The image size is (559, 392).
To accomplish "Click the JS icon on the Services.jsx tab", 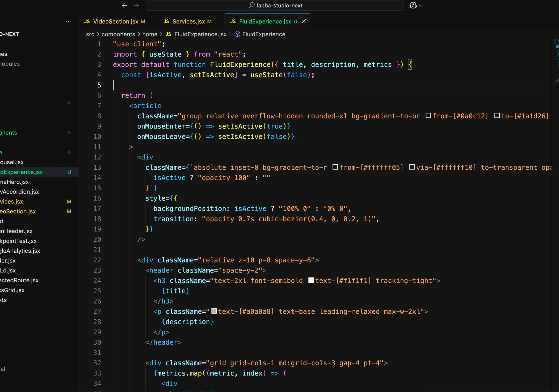I will click(x=167, y=21).
